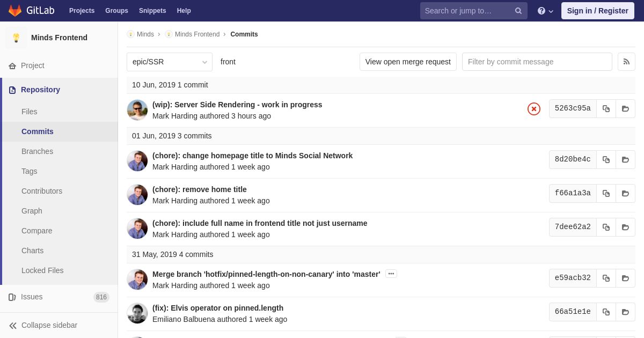Screen dimensions: 644x338
Task: Open the commits RSS feed icon
Action: pos(626,62)
